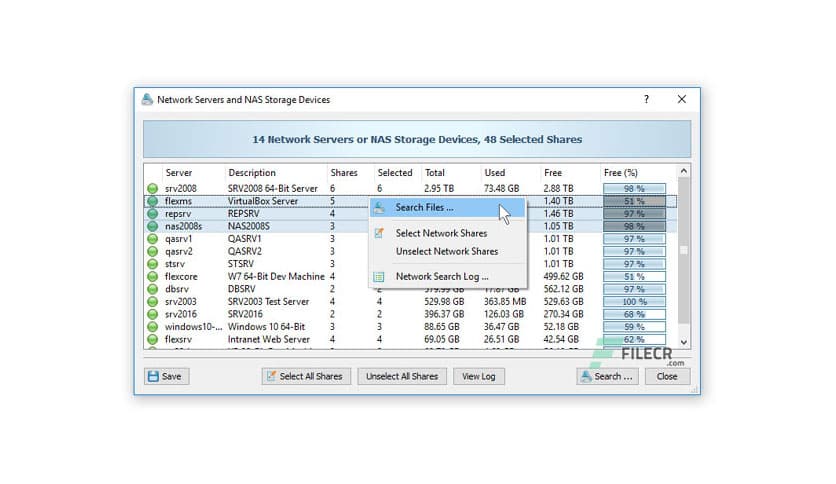Open the View Log button
This screenshot has height=484, width=836.
tap(479, 377)
